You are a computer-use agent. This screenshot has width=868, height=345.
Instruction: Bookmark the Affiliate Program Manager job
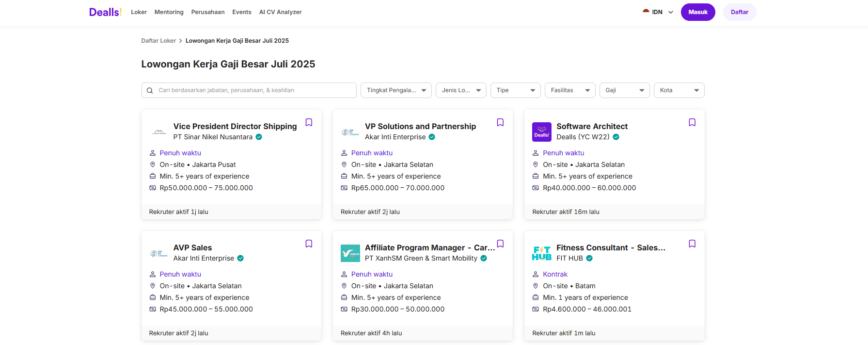(500, 244)
